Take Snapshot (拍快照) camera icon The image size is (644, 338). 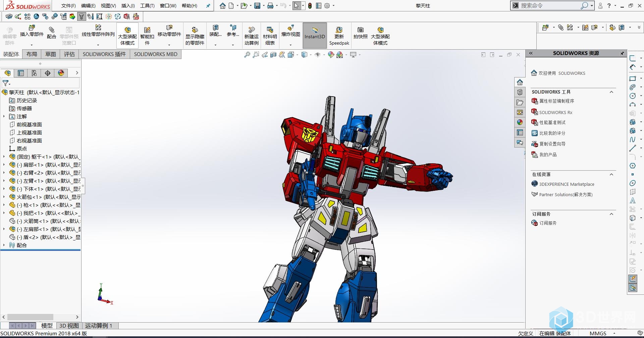(x=360, y=30)
